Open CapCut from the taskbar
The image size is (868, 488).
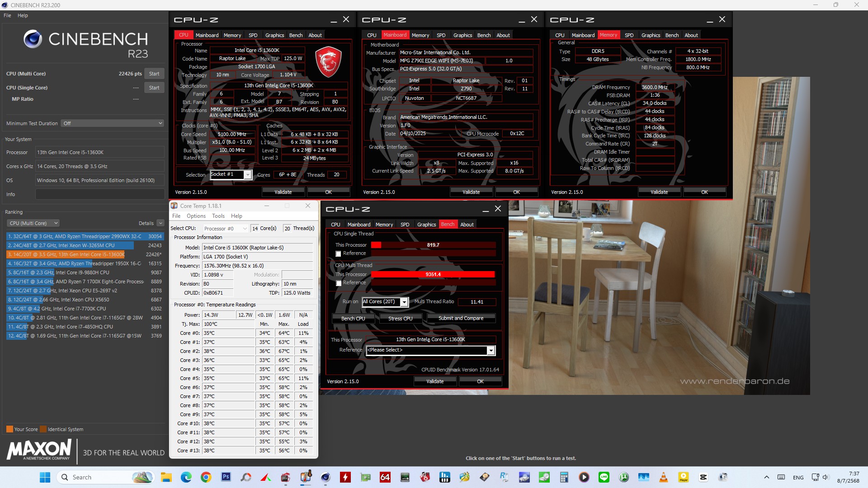coord(703,477)
